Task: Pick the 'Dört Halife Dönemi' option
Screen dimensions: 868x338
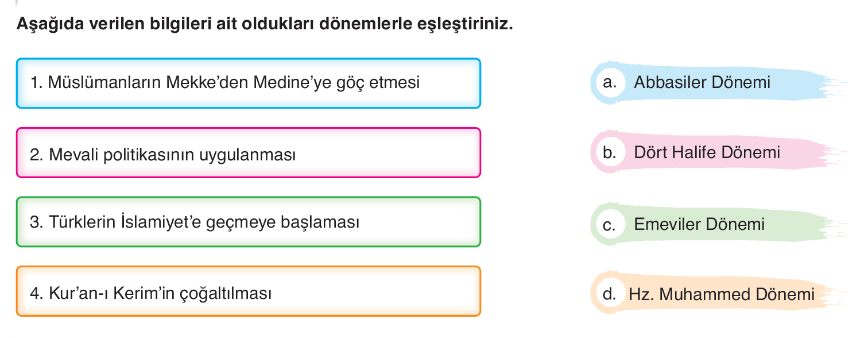Action: pyautogui.click(x=707, y=152)
